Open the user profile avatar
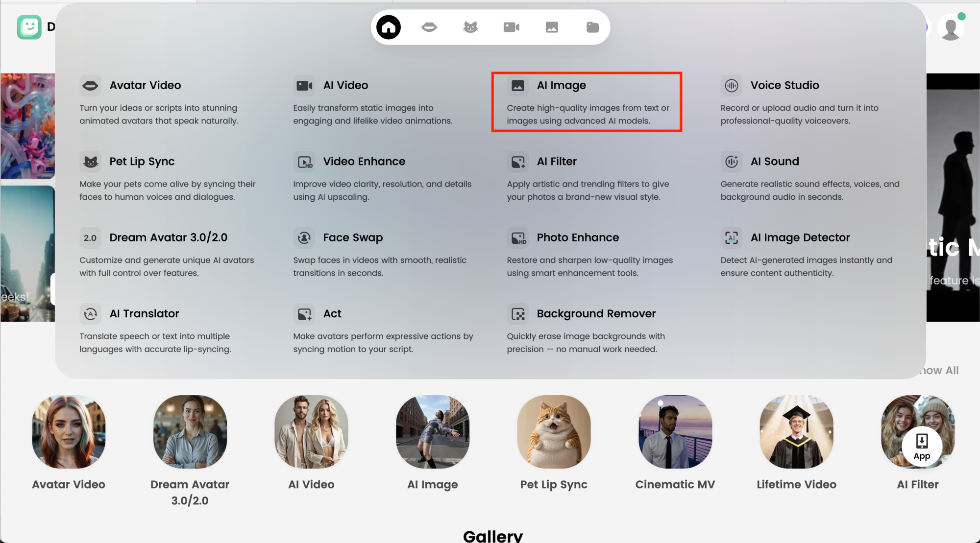Screen dimensions: 980x543 pos(951,28)
